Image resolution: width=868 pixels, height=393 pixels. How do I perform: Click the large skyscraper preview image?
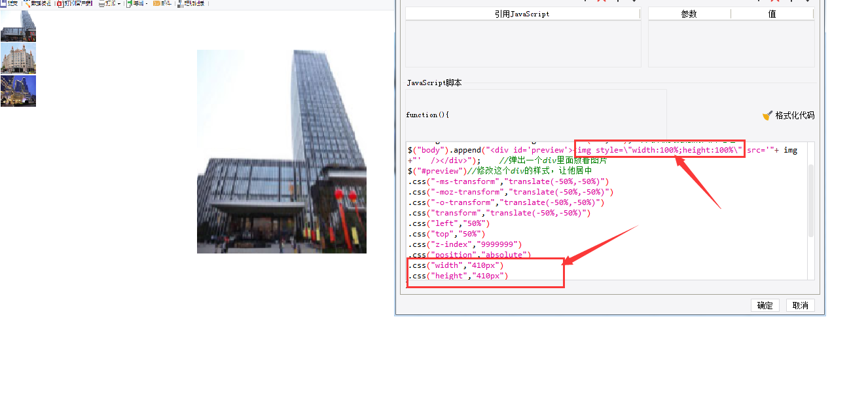coord(281,151)
